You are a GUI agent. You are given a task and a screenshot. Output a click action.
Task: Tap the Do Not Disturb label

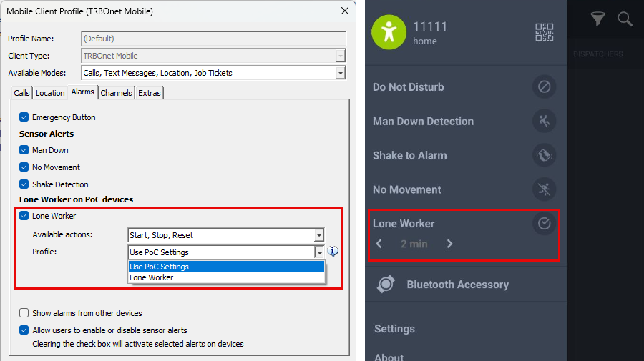coord(409,87)
